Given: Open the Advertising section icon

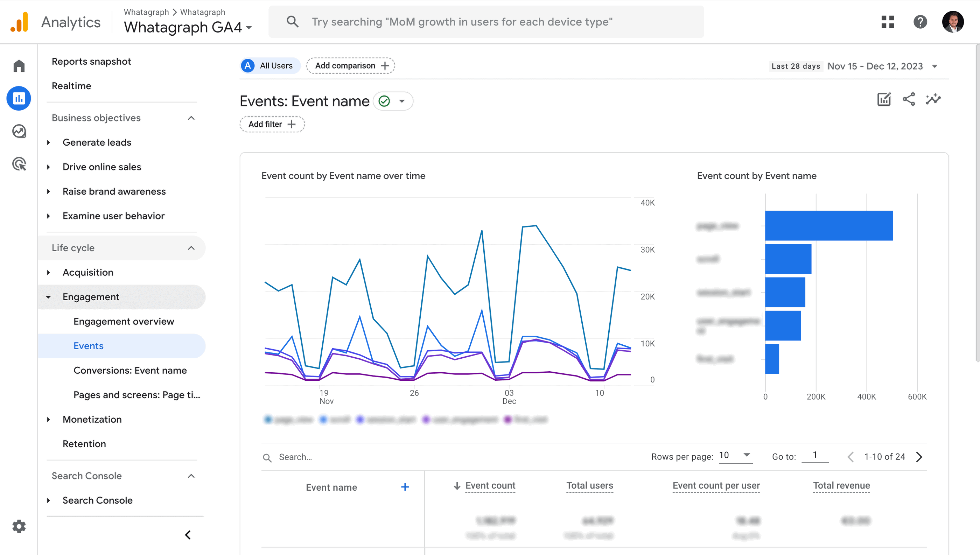Looking at the screenshot, I should pyautogui.click(x=19, y=164).
